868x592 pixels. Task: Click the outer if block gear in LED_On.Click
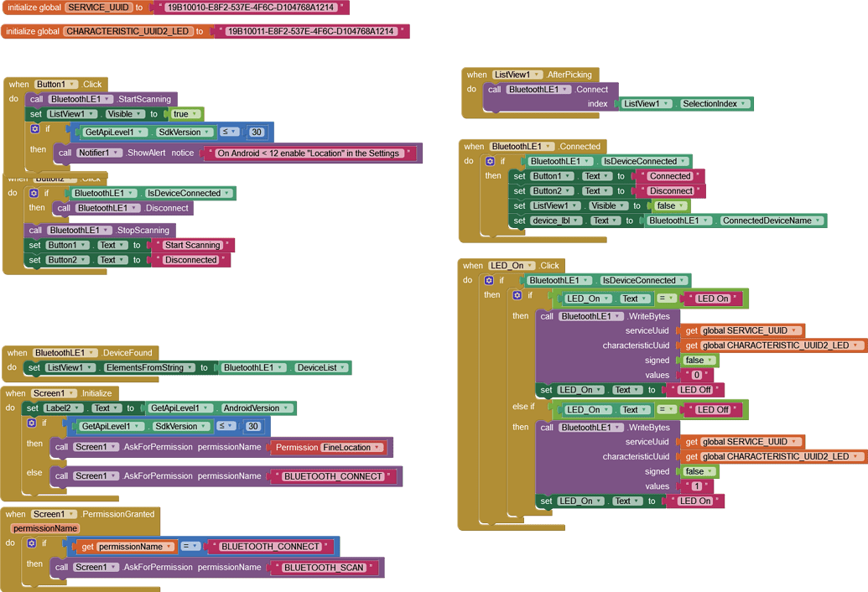tap(490, 280)
